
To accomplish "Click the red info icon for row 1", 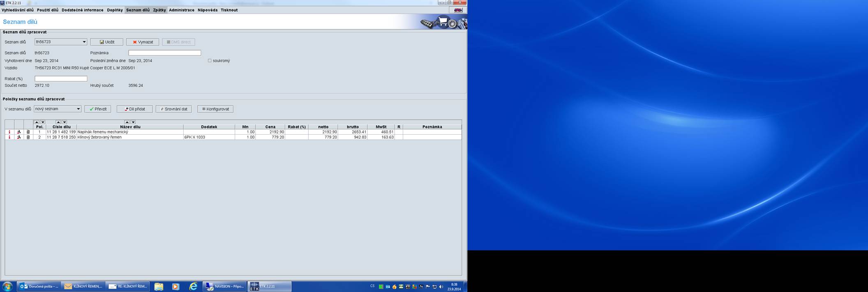I will [x=9, y=132].
